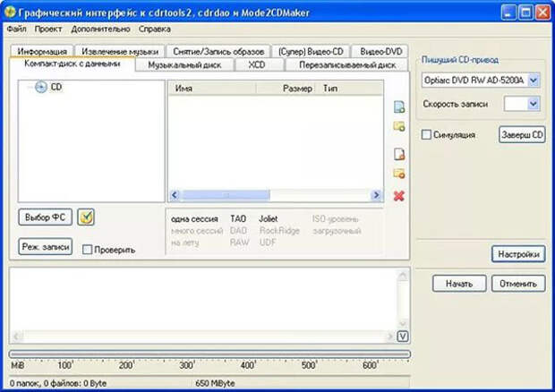The image size is (555, 392).
Task: Open the Справка menu
Action: coord(154,29)
